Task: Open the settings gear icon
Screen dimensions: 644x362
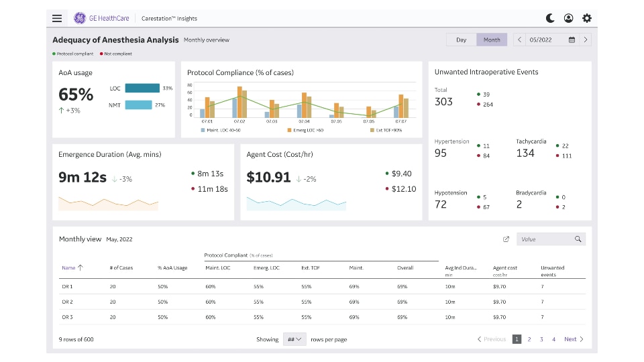Action: [587, 18]
